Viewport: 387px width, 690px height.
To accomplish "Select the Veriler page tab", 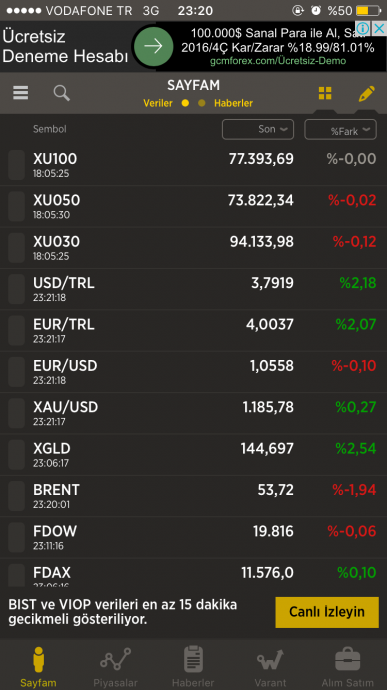I will [x=158, y=103].
